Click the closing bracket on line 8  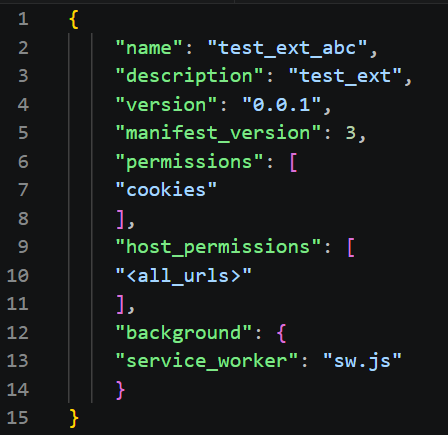pos(120,219)
